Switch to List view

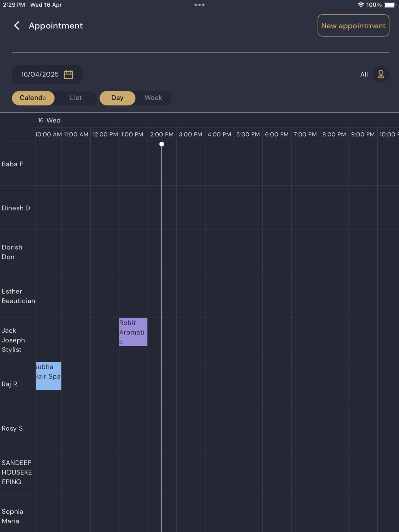point(76,98)
